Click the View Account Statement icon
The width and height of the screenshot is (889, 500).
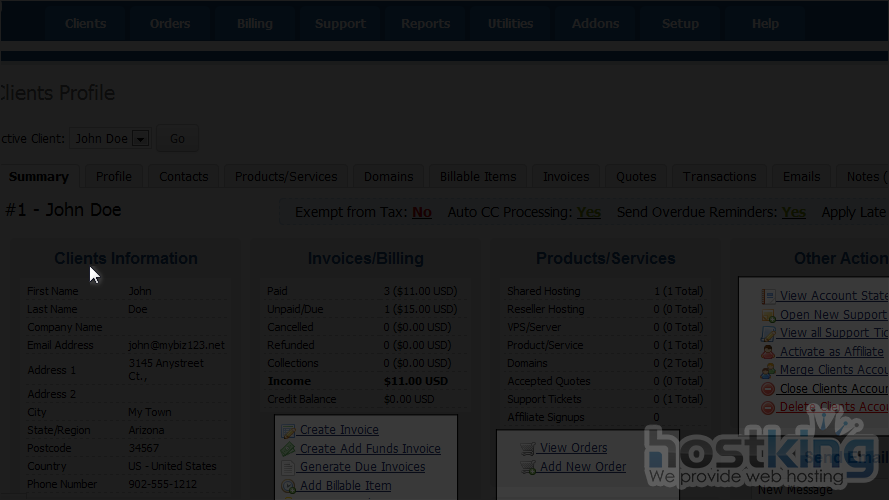[x=768, y=297]
